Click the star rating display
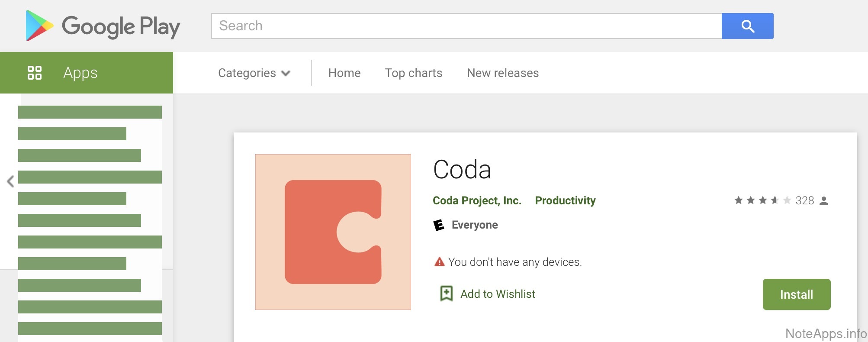The image size is (868, 342). tap(762, 200)
